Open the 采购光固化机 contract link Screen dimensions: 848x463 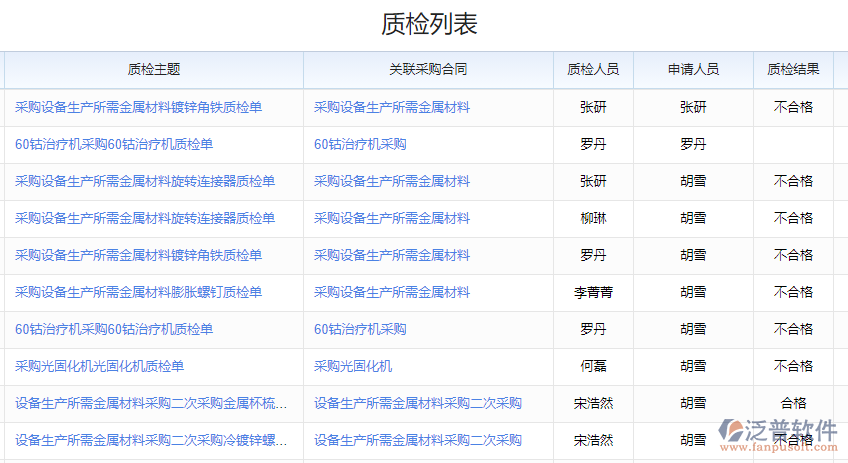coord(353,366)
